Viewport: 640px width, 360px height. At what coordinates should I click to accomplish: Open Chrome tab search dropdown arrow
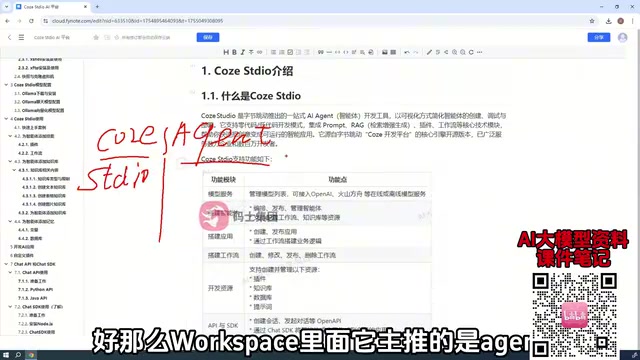[x=6, y=7]
